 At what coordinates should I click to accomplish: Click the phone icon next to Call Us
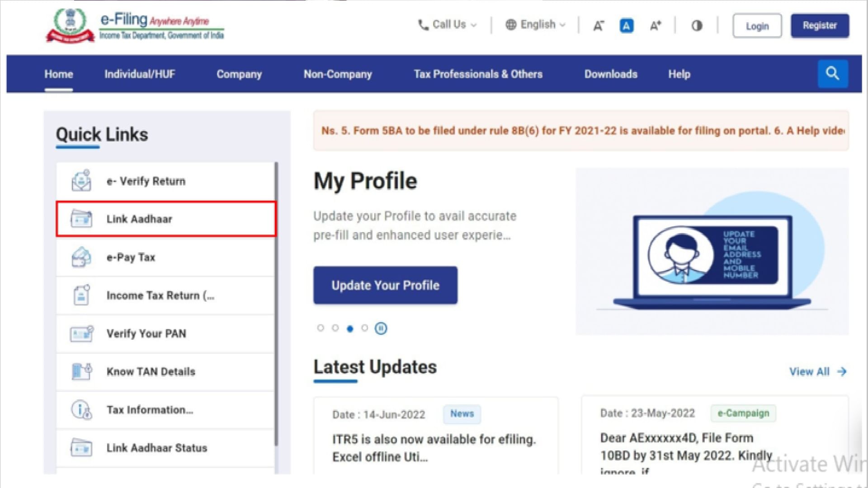point(422,25)
